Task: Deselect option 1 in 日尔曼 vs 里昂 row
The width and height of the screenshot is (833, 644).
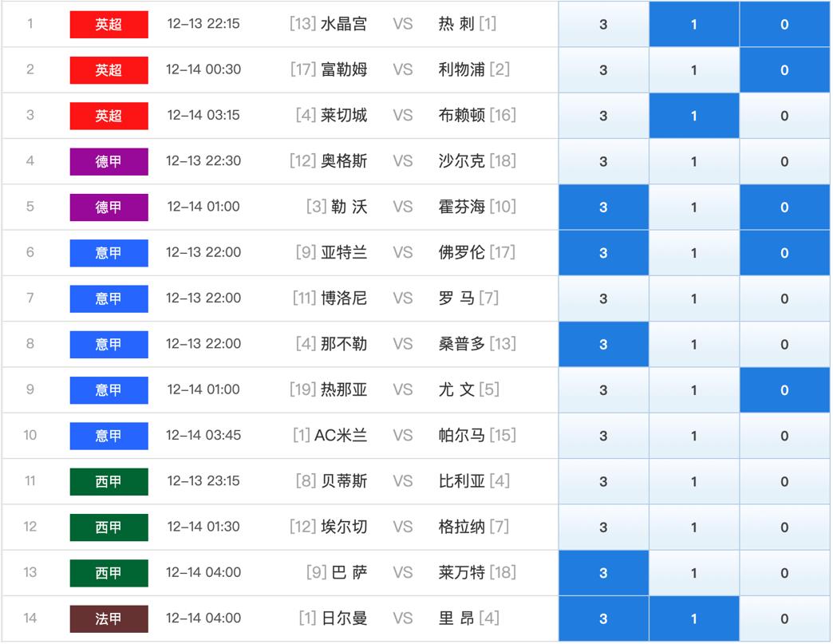Action: tap(694, 618)
